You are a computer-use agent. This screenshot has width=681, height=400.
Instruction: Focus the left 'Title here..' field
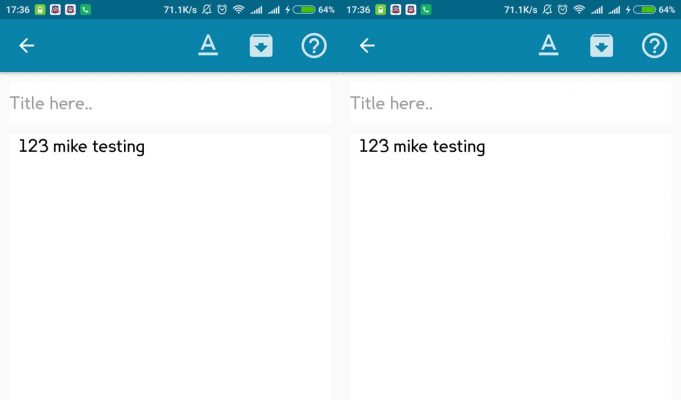(x=170, y=103)
